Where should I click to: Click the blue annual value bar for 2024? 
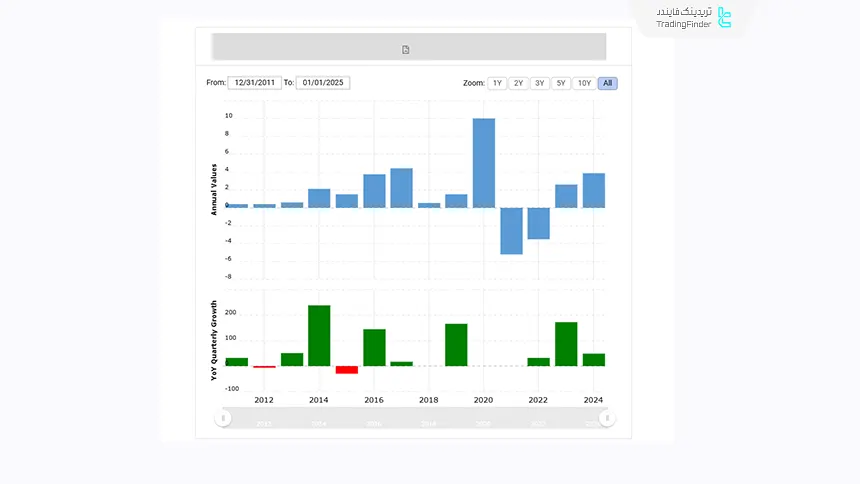click(x=594, y=190)
